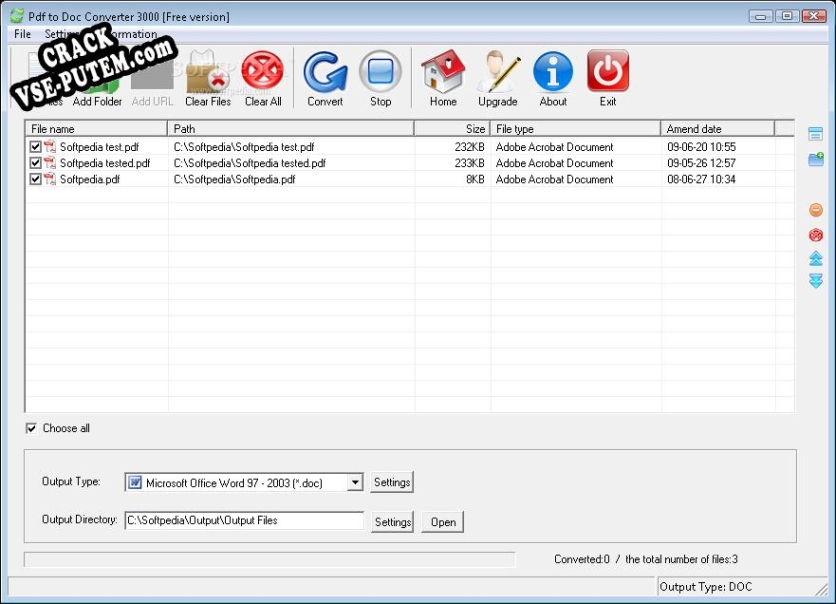Click the Word icon in Output Type combo

(x=135, y=482)
